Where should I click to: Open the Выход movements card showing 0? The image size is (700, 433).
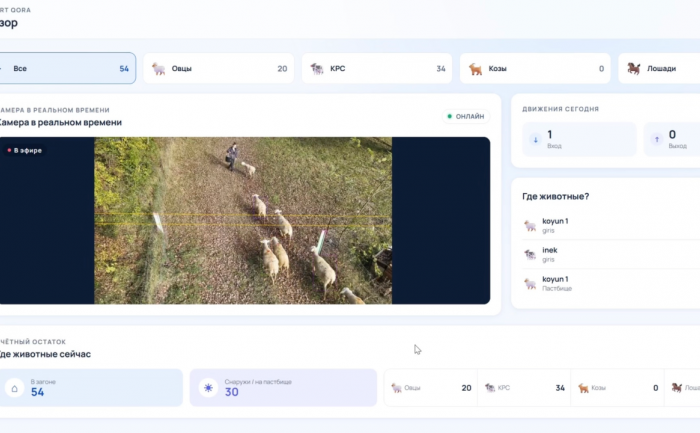pos(672,139)
